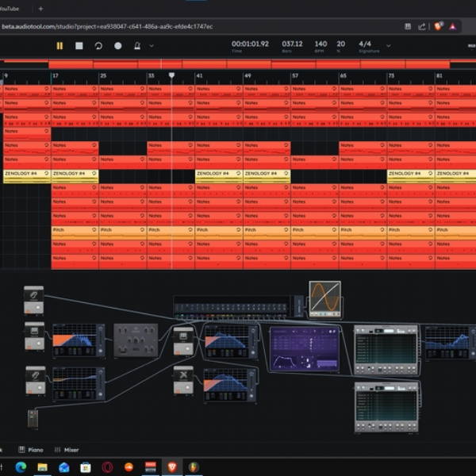Select the small narrow device at the bottom left

(33, 419)
